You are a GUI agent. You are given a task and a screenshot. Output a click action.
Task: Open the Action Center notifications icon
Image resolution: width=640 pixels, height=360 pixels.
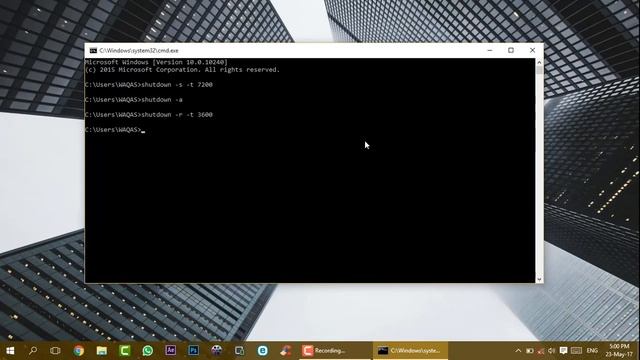coord(563,351)
